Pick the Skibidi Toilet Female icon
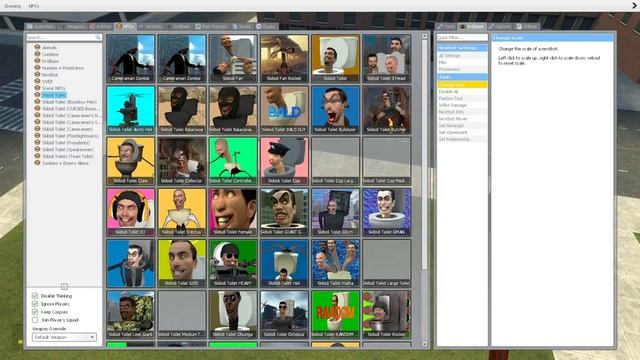Image resolution: width=640 pixels, height=360 pixels. point(233,212)
